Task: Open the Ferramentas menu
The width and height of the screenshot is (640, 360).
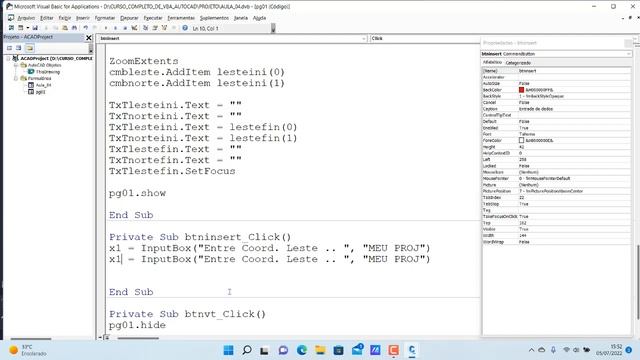Action: click(x=181, y=18)
